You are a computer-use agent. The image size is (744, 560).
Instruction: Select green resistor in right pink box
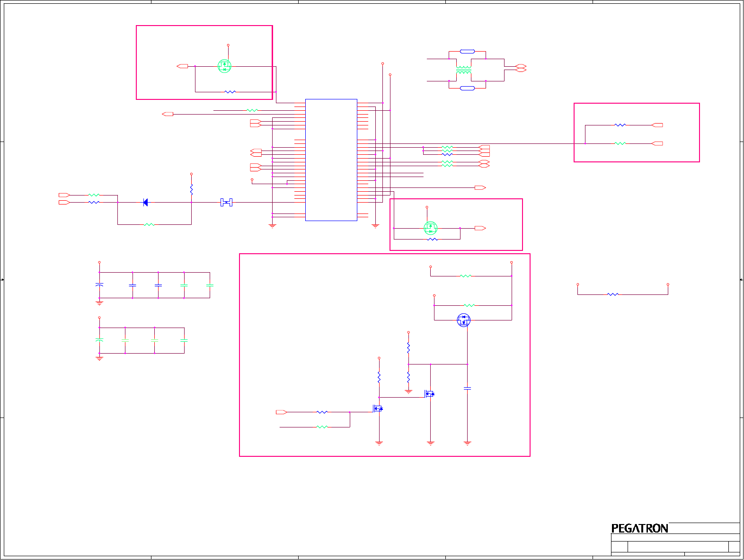tap(620, 143)
